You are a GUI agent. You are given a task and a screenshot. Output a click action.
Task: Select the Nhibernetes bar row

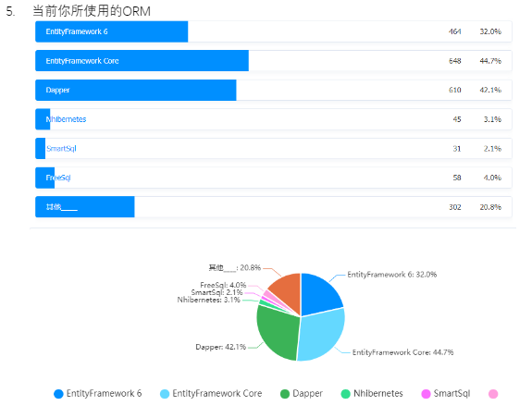(x=274, y=119)
